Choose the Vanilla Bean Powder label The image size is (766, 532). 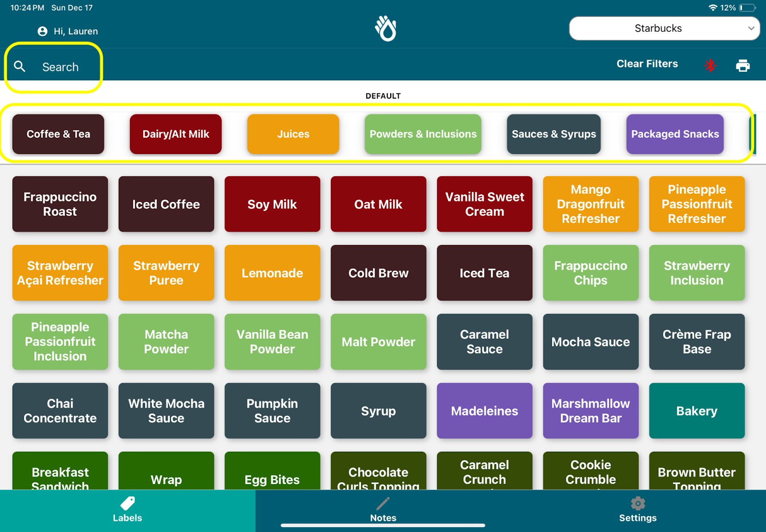click(272, 342)
